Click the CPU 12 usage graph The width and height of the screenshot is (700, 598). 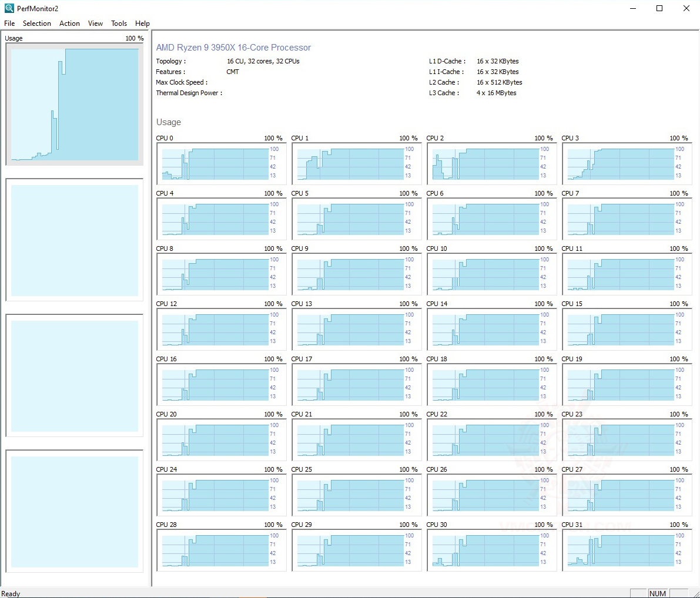pyautogui.click(x=222, y=330)
